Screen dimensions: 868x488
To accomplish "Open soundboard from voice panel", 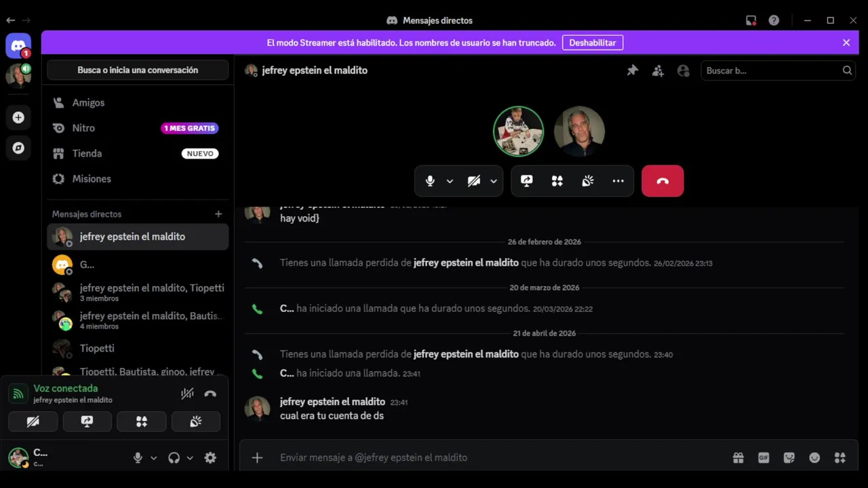I will [x=196, y=422].
